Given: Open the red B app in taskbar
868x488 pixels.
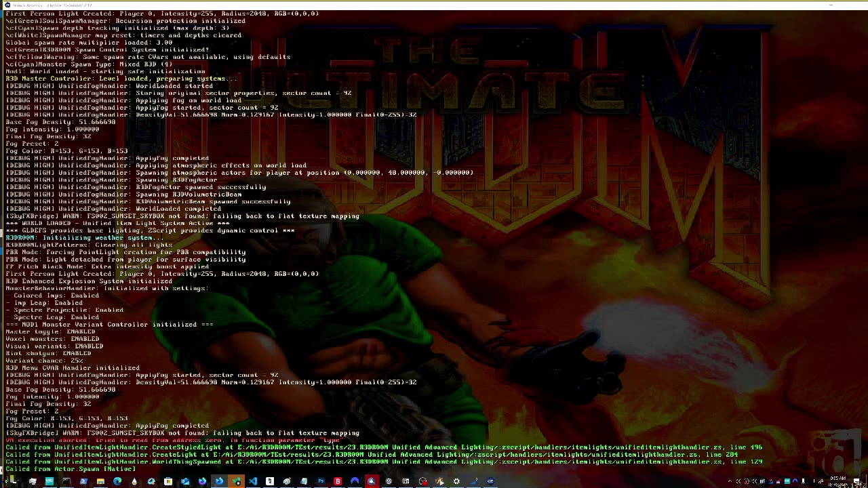Looking at the screenshot, I should [x=338, y=481].
